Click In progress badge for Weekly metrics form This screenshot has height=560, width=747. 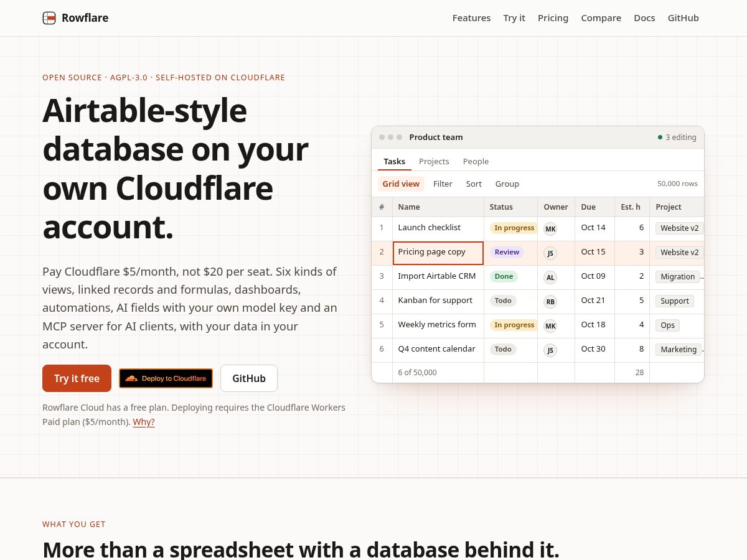click(514, 325)
